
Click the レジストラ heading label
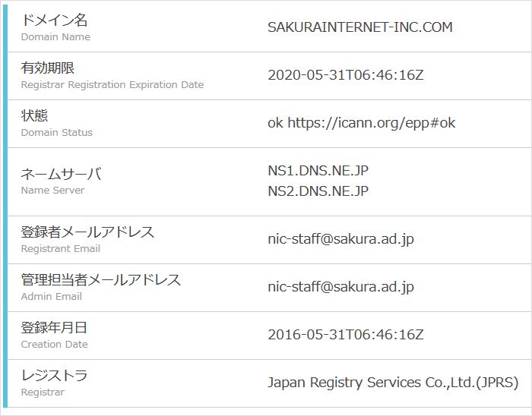point(54,376)
